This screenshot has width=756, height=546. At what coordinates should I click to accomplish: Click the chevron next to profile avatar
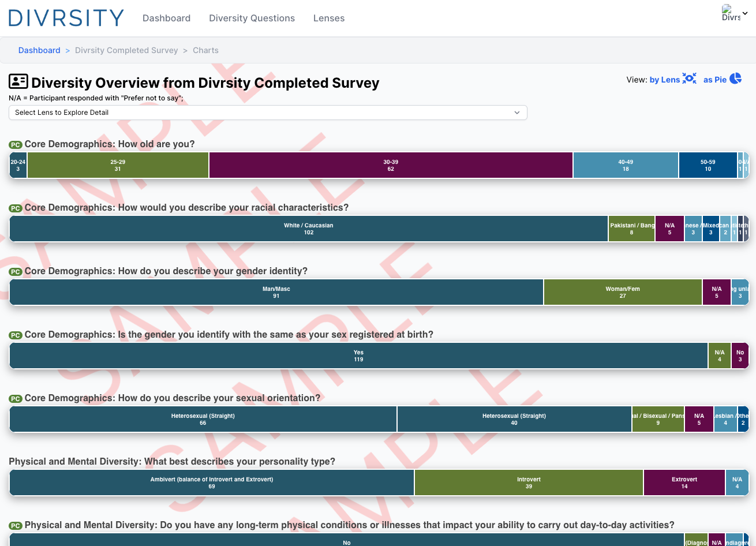click(x=745, y=13)
